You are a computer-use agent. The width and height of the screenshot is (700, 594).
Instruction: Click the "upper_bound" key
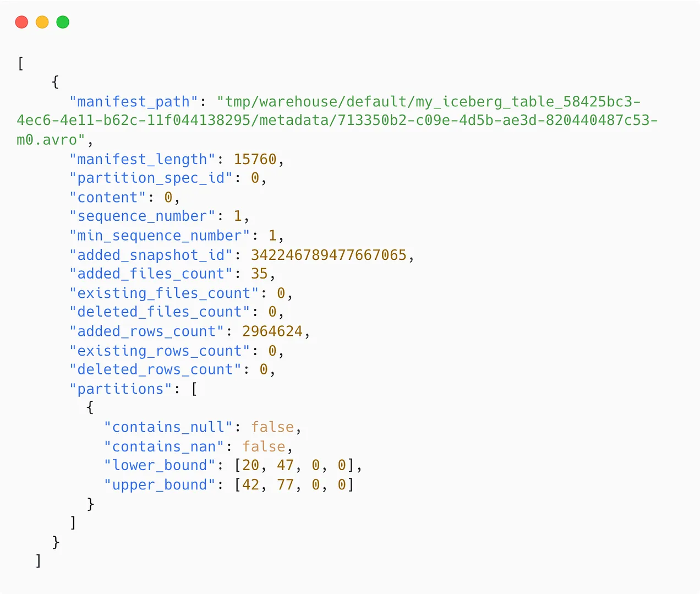pyautogui.click(x=160, y=484)
